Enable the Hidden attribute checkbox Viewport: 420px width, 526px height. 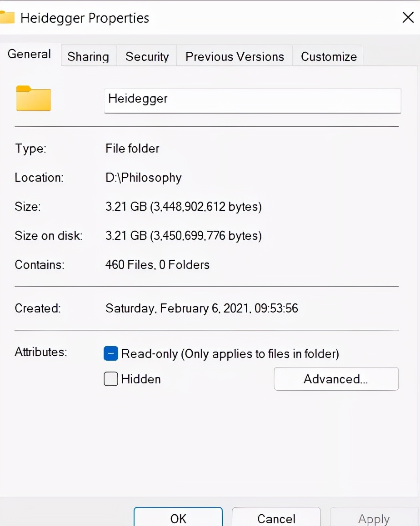pyautogui.click(x=111, y=379)
